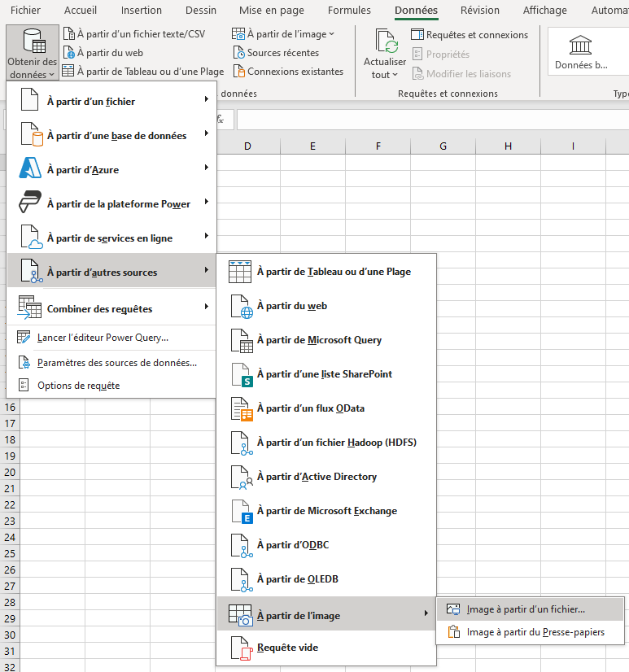Select À partir d'autres sources menu item
Viewport: 629px width, 672px height.
(111, 270)
